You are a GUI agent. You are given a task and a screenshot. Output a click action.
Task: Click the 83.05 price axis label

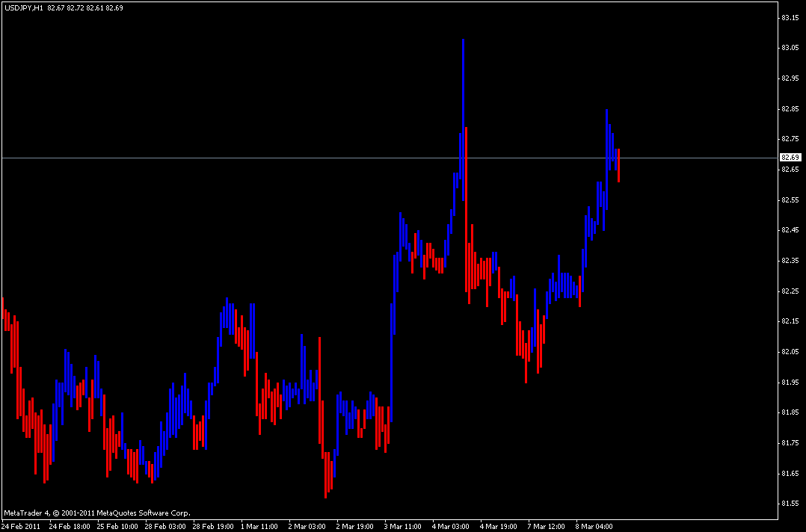790,48
